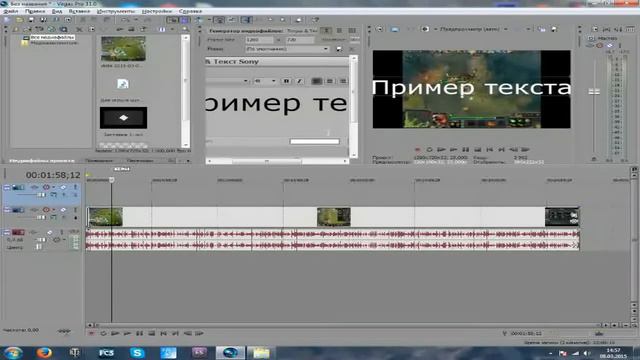Click the white text color swatch

tap(314, 142)
